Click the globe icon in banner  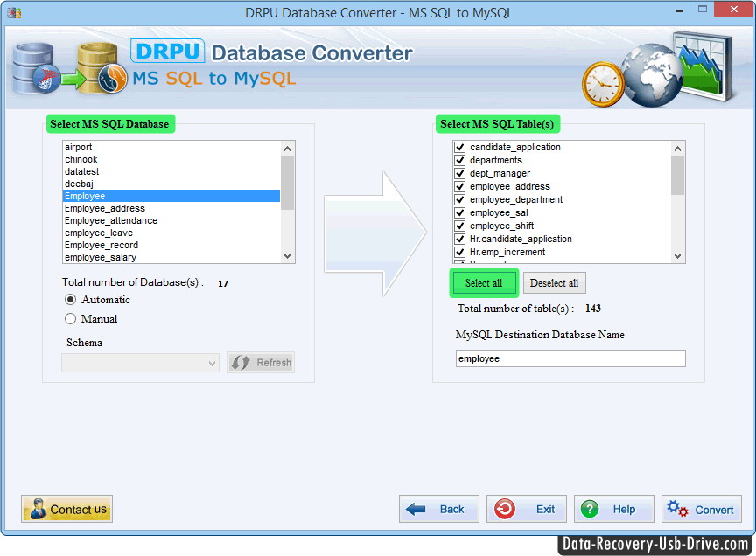click(x=652, y=75)
